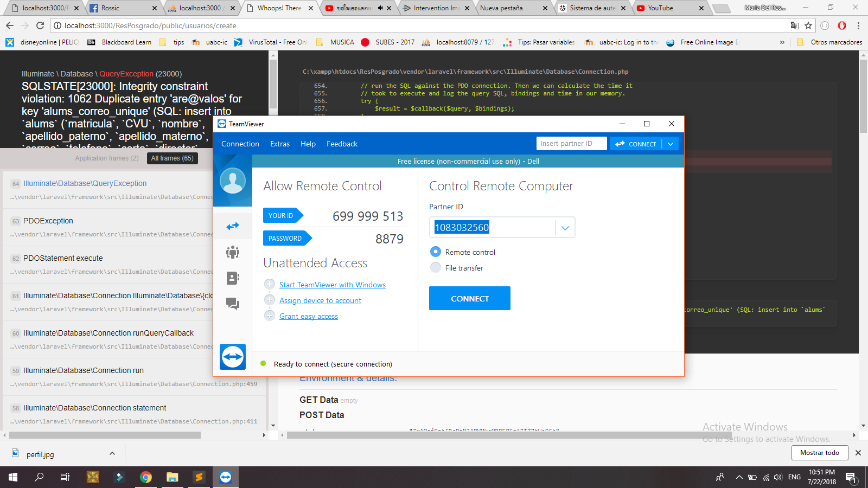Image resolution: width=868 pixels, height=488 pixels.
Task: Follow the Assign device to account link
Action: [x=320, y=300]
